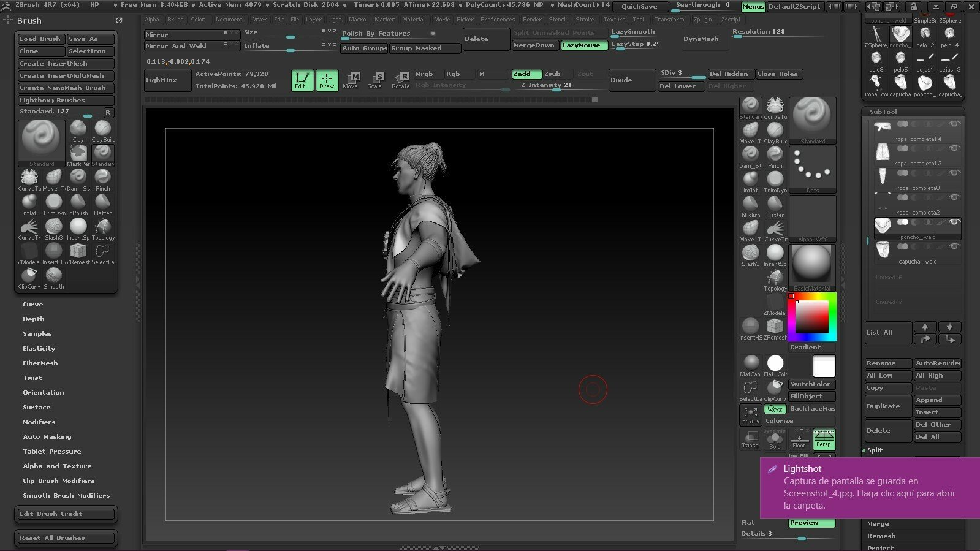Open the Preferences menu
The height and width of the screenshot is (551, 980).
click(498, 20)
